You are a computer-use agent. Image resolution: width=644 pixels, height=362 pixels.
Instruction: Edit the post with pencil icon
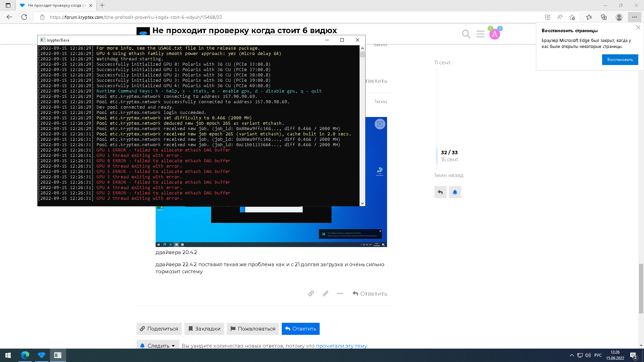pyautogui.click(x=325, y=294)
